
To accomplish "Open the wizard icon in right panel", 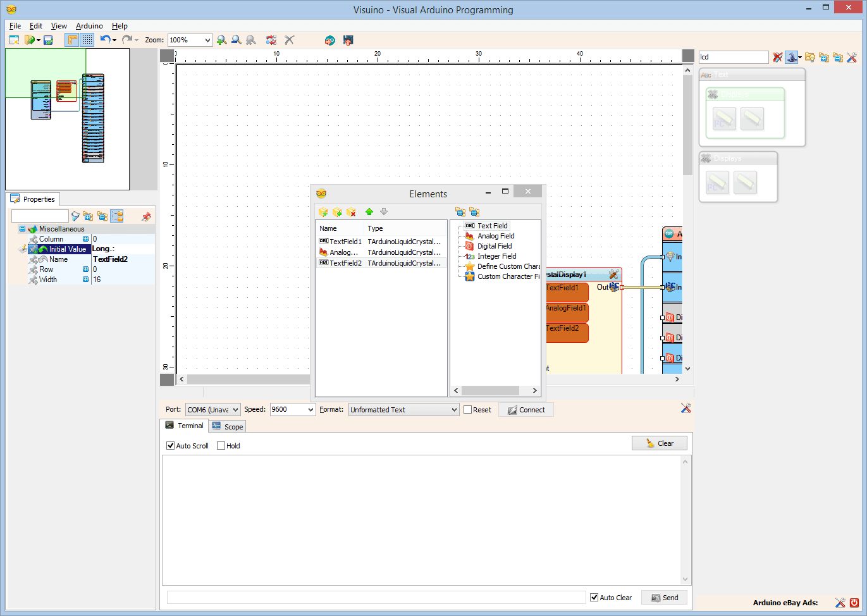I will 792,57.
